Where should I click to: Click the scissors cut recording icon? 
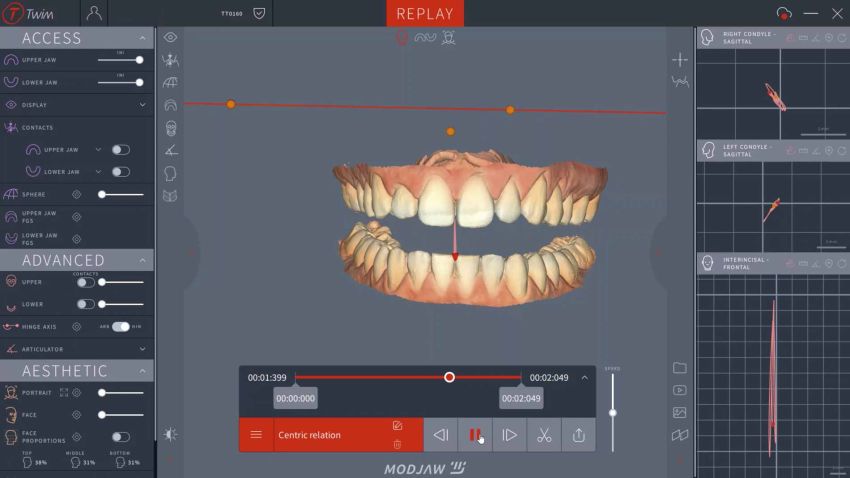(x=544, y=435)
